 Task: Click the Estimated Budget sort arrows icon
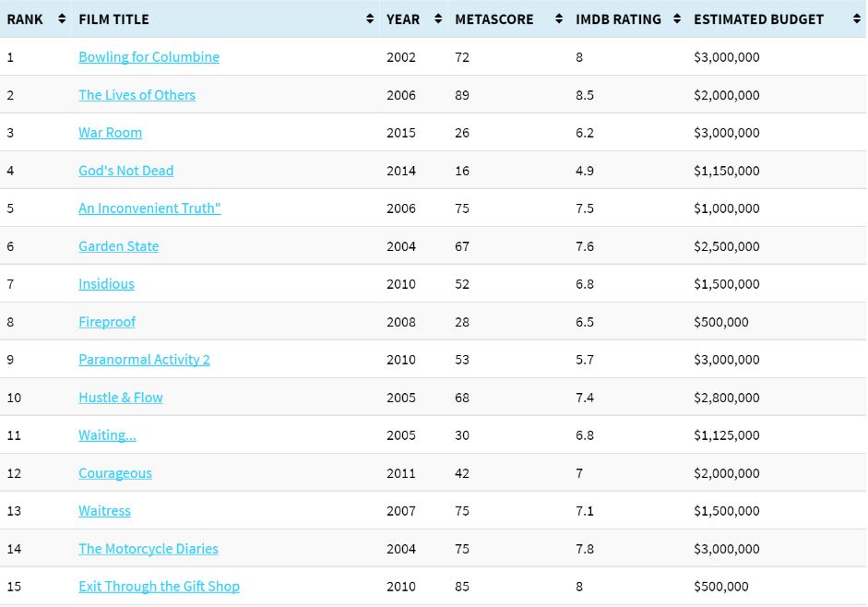858,19
